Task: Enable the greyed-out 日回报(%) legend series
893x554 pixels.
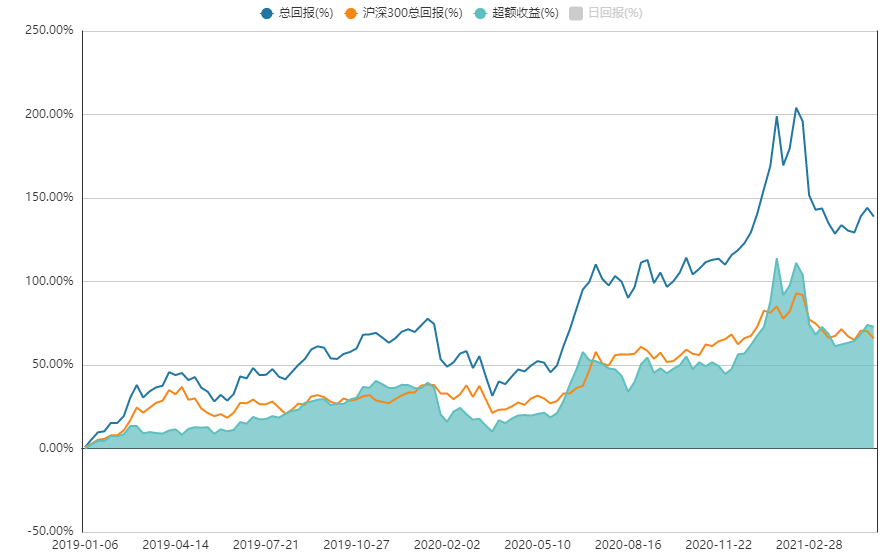Action: click(x=605, y=13)
